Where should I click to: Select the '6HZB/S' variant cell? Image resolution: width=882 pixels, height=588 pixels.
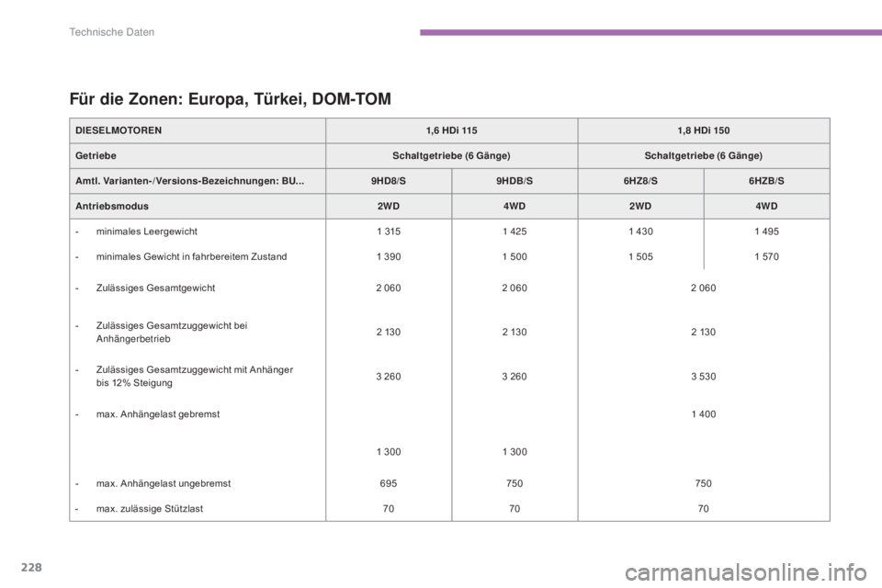tap(766, 181)
